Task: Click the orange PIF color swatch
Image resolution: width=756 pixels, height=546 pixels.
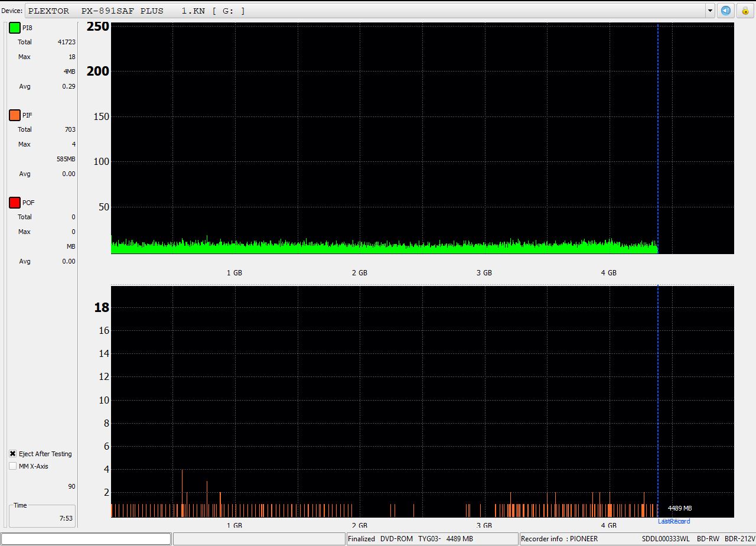Action: (15, 115)
